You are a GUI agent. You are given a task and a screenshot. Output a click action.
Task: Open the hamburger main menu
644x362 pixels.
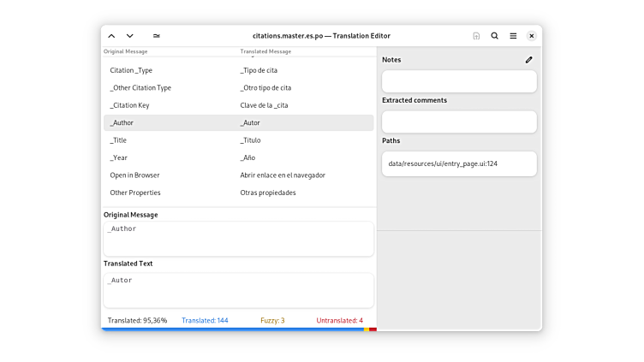pos(513,36)
